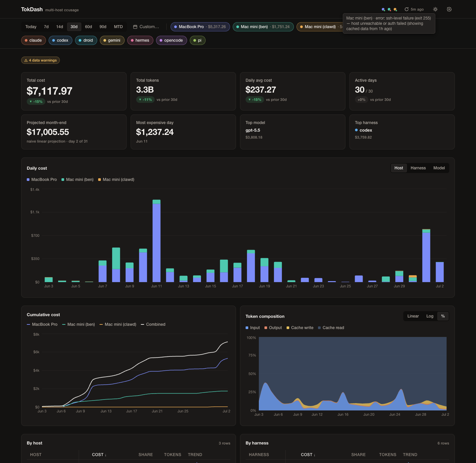Sort By harness table by SHARE column

pos(358,455)
